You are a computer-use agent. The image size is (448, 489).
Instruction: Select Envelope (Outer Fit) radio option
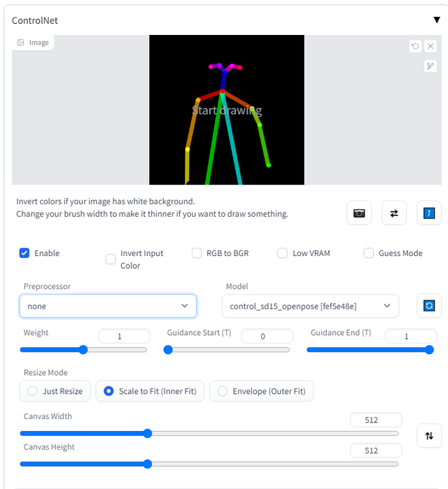click(261, 391)
